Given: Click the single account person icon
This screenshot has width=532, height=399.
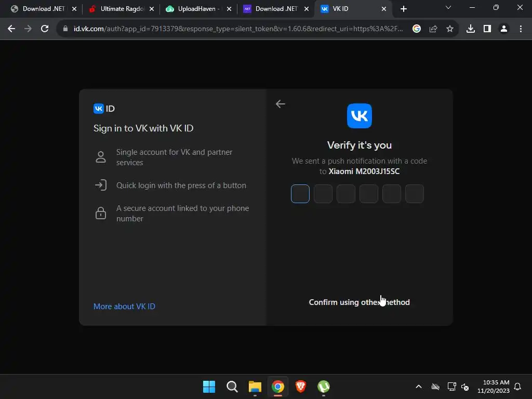Looking at the screenshot, I should pos(101,157).
